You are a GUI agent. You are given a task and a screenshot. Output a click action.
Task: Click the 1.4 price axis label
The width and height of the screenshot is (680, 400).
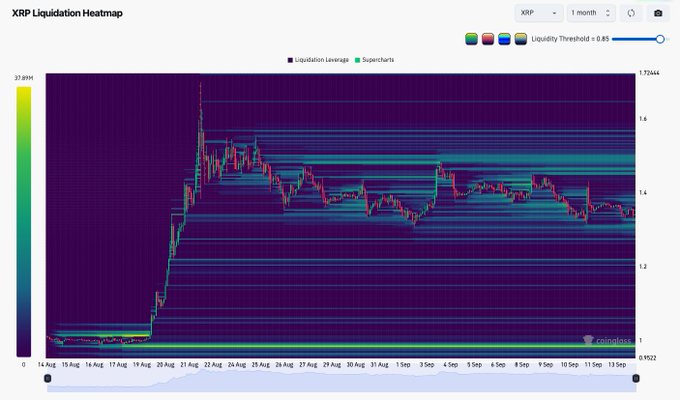pos(643,193)
